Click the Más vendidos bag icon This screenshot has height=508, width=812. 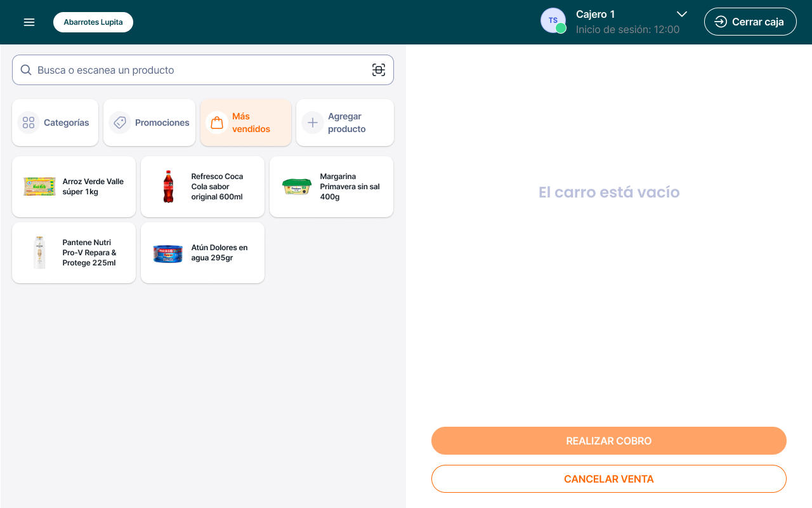[x=217, y=123]
